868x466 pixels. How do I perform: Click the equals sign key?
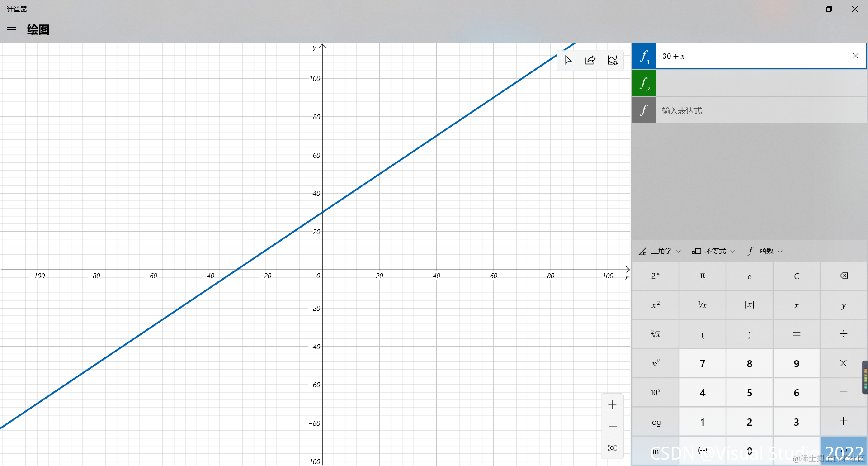[797, 334]
